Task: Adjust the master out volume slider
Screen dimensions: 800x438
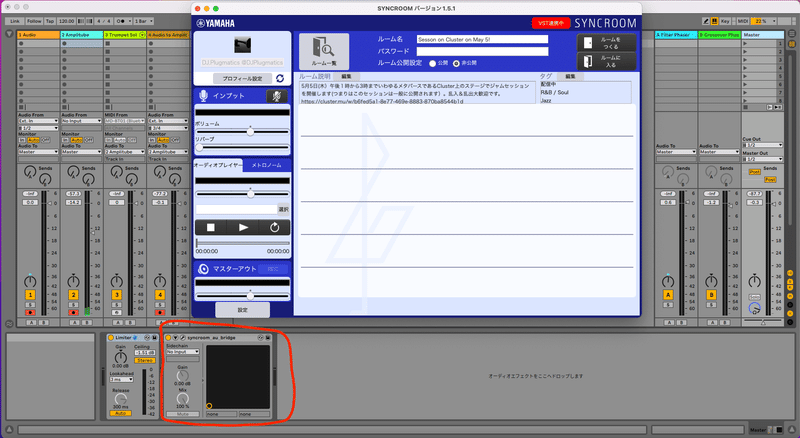Action: pyautogui.click(x=250, y=296)
